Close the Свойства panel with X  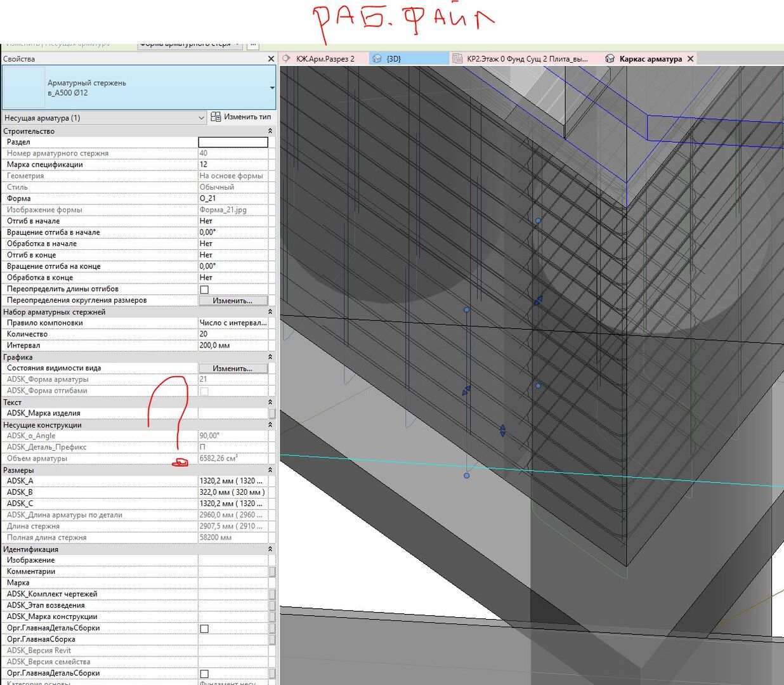tap(271, 59)
